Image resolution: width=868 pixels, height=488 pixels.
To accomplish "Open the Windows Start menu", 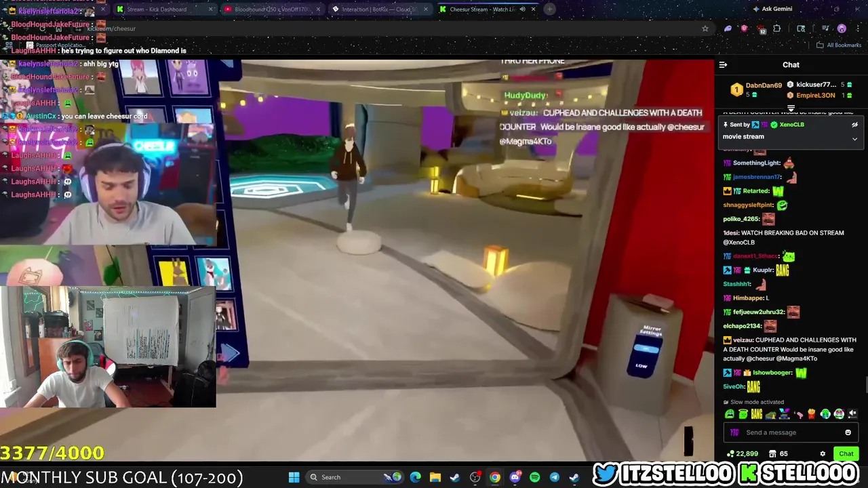I will (294, 477).
